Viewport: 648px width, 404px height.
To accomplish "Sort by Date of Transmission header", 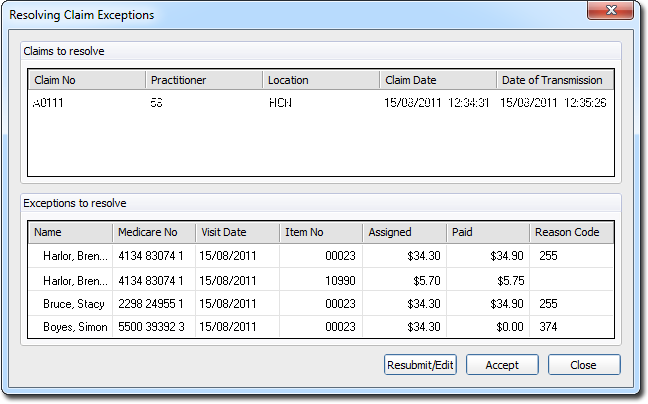I will [554, 80].
